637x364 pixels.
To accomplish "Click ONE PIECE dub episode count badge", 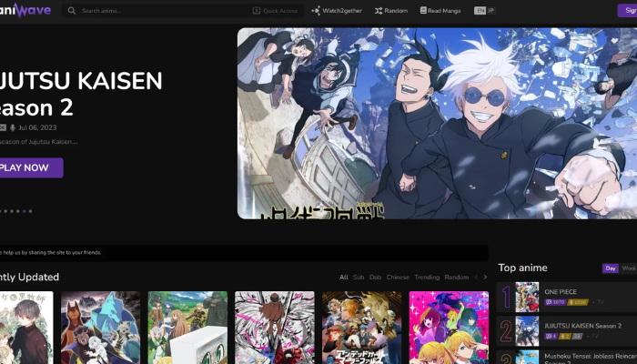I will pos(578,302).
